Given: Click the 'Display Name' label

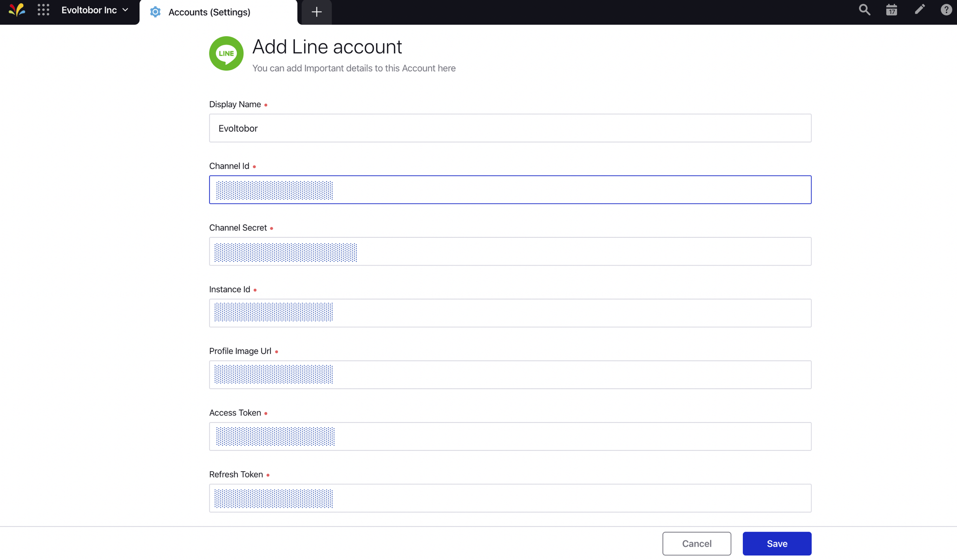Looking at the screenshot, I should [x=235, y=104].
